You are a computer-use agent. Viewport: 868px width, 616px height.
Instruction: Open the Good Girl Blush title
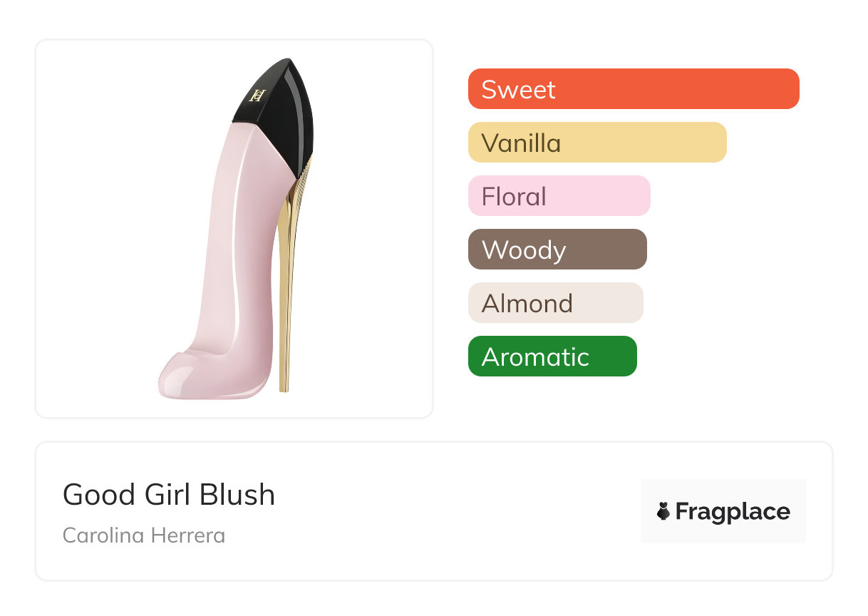click(169, 495)
